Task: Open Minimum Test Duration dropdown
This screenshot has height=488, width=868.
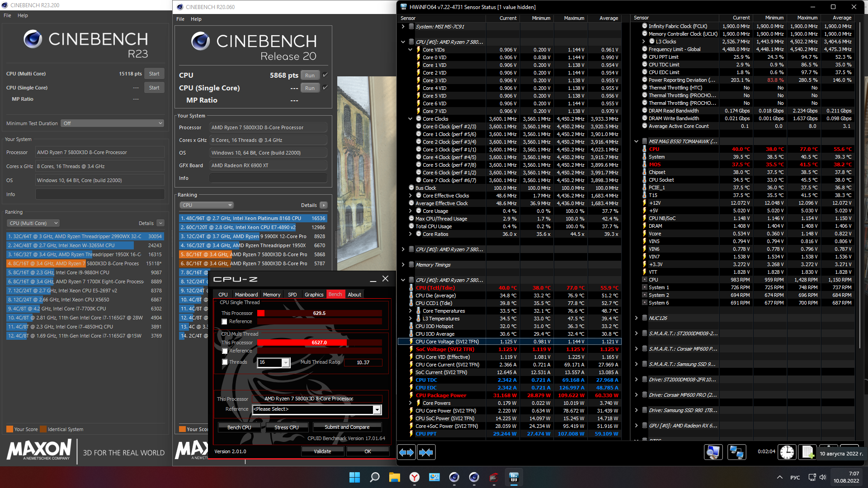Action: [x=112, y=123]
